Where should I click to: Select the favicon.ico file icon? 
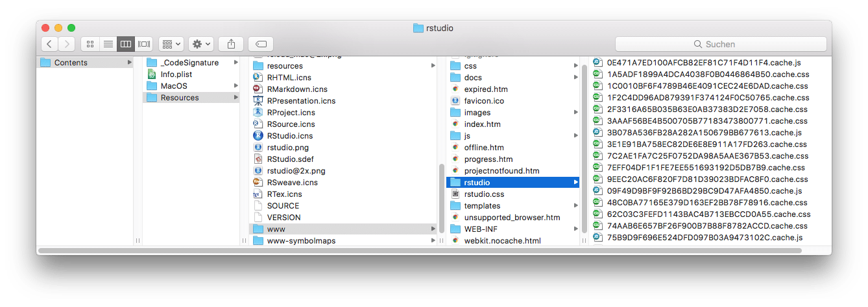(x=455, y=101)
